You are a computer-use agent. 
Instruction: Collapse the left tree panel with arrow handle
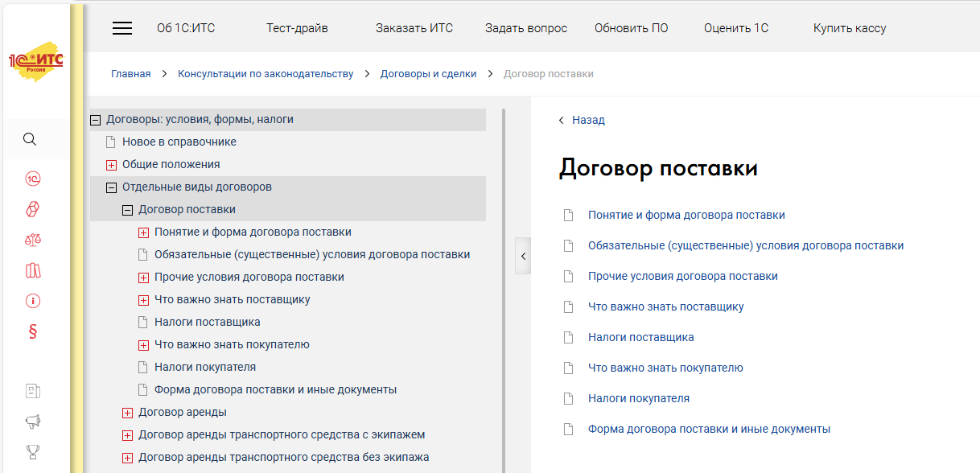pos(523,256)
